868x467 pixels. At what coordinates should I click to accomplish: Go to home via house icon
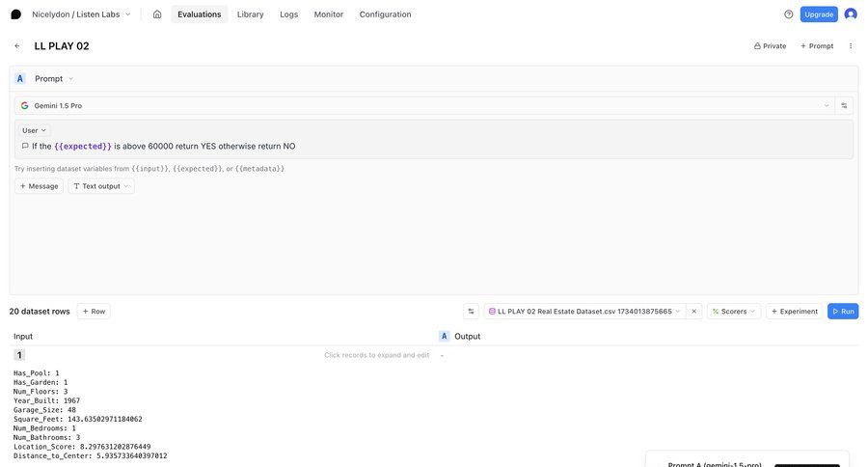point(157,14)
